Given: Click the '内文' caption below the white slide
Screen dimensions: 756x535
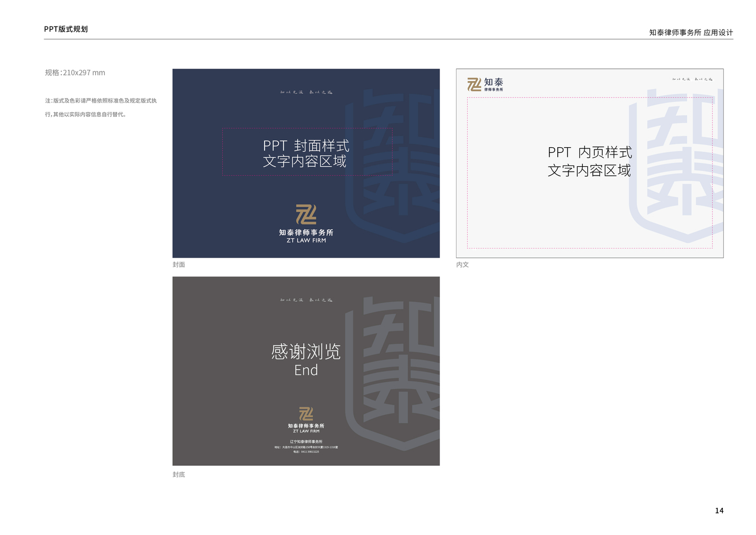Looking at the screenshot, I should coord(463,265).
